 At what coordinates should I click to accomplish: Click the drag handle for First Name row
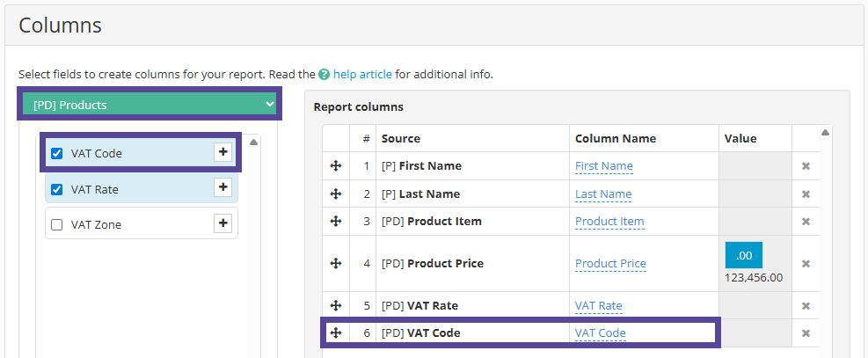pos(335,166)
